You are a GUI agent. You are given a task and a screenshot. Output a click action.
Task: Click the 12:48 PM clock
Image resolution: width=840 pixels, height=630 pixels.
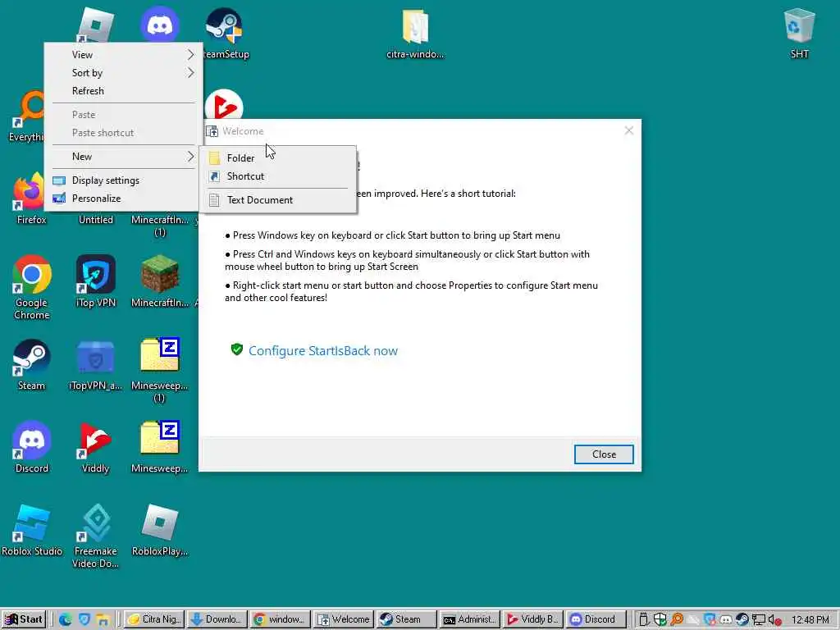[810, 620]
